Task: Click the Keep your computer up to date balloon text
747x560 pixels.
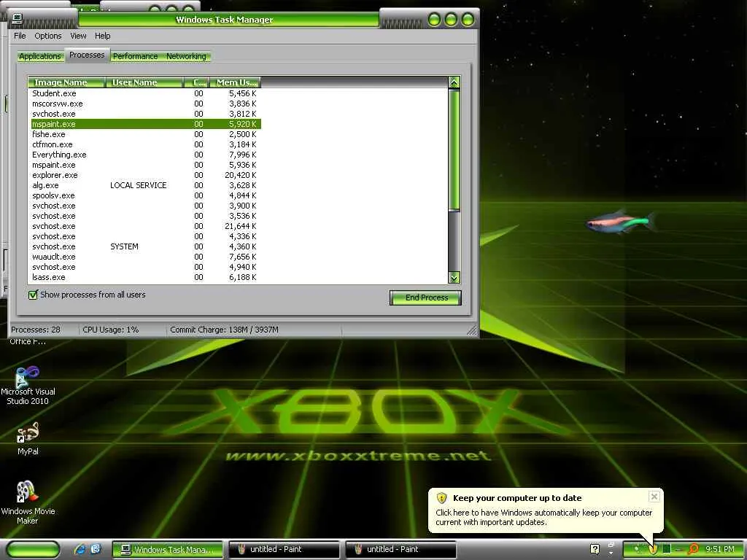Action: (x=517, y=498)
